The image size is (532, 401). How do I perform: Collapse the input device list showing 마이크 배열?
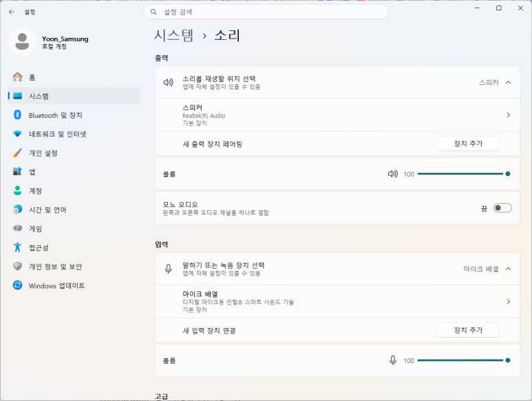pyautogui.click(x=508, y=269)
